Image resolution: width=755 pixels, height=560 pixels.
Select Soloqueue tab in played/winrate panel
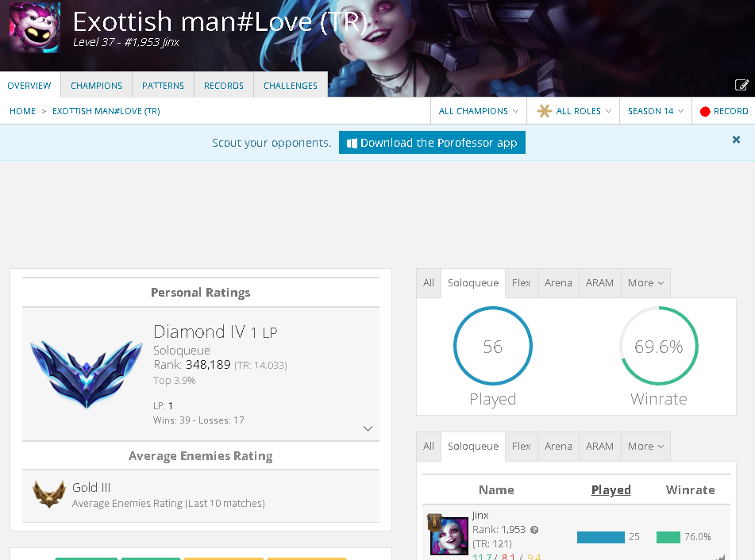473,283
